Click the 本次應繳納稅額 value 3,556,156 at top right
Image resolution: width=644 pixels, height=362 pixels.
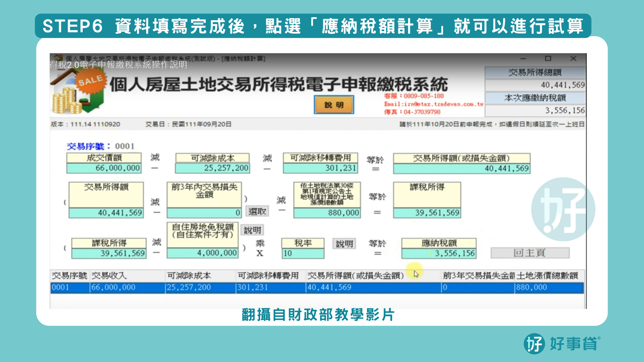pos(535,110)
